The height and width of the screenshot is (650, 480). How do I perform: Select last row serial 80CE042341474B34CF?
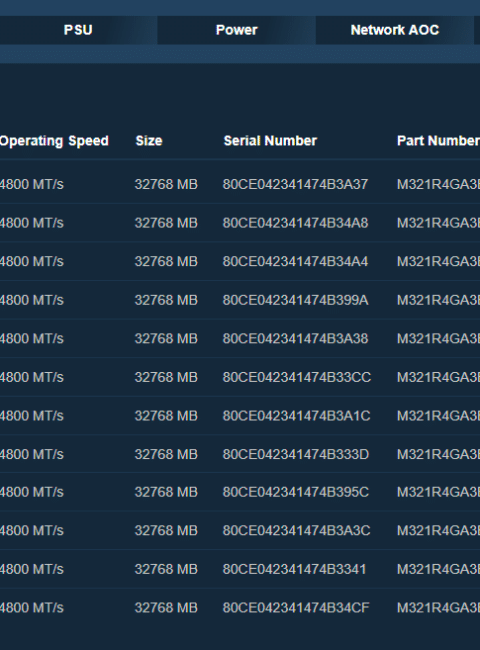click(x=296, y=608)
